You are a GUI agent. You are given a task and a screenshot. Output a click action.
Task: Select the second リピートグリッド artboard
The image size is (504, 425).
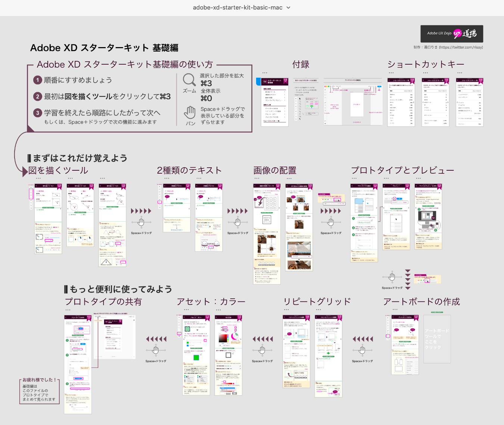(329, 356)
